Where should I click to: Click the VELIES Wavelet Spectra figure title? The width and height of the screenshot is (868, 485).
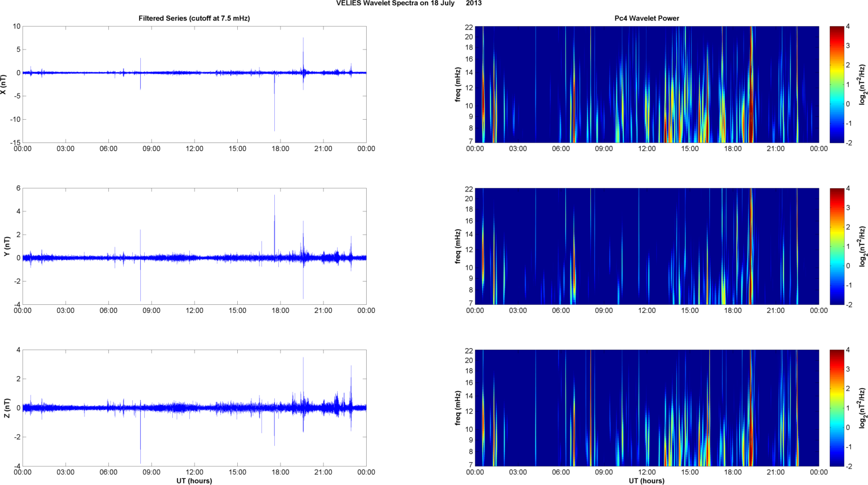tap(408, 3)
